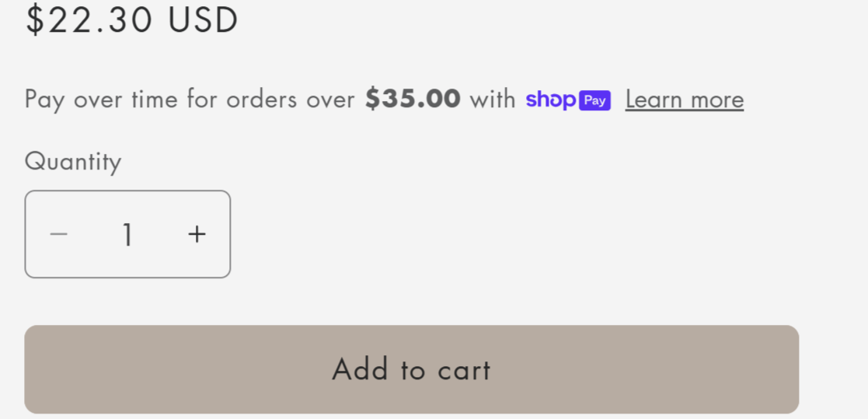Click 'orders over' in installment message
Image resolution: width=868 pixels, height=419 pixels.
point(291,100)
